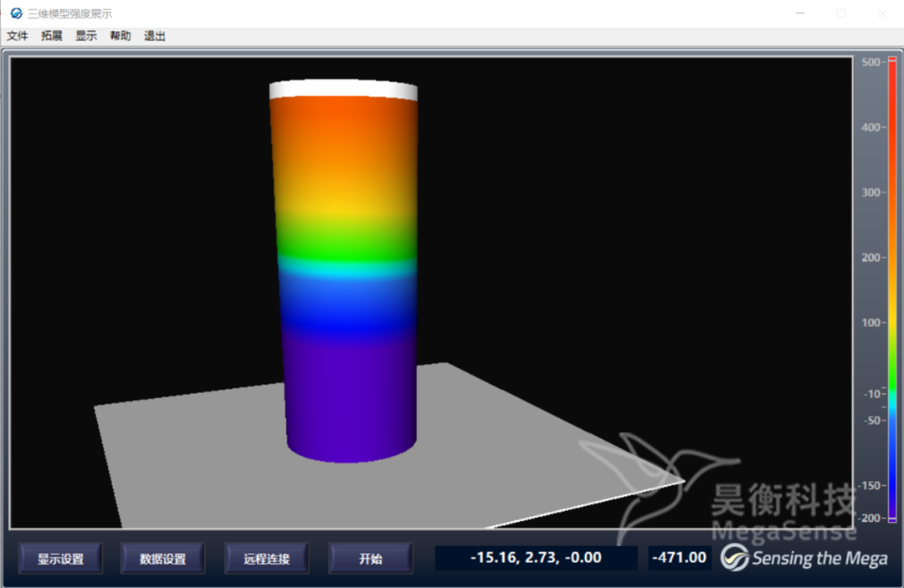Viewport: 904px width, 588px height.
Task: Click the 远程连接 button
Action: [x=266, y=558]
